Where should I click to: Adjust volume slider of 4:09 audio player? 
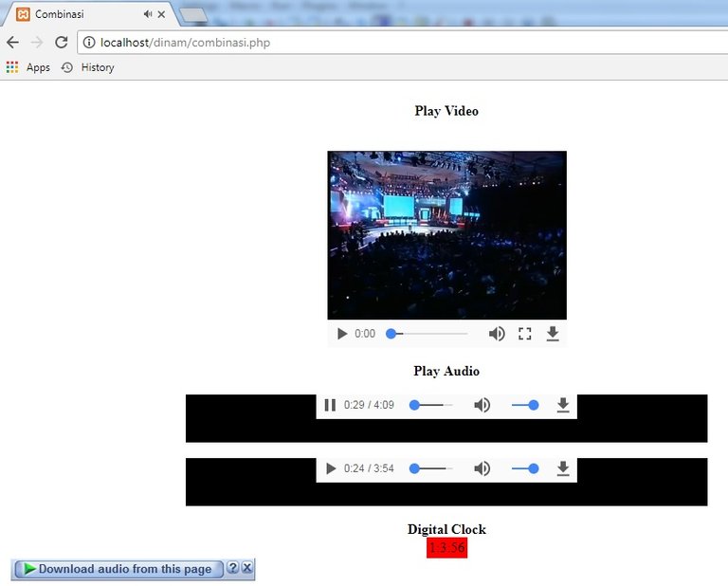coord(525,406)
